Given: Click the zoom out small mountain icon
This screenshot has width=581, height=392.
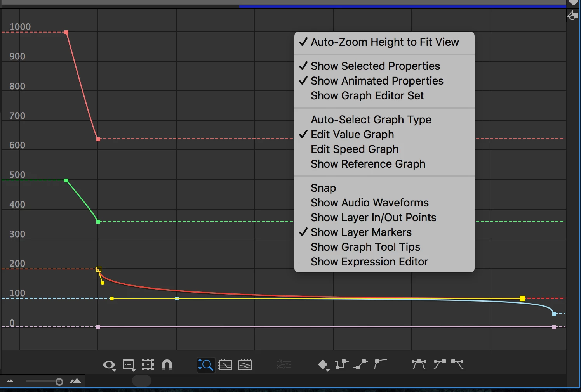Looking at the screenshot, I should pos(10,381).
